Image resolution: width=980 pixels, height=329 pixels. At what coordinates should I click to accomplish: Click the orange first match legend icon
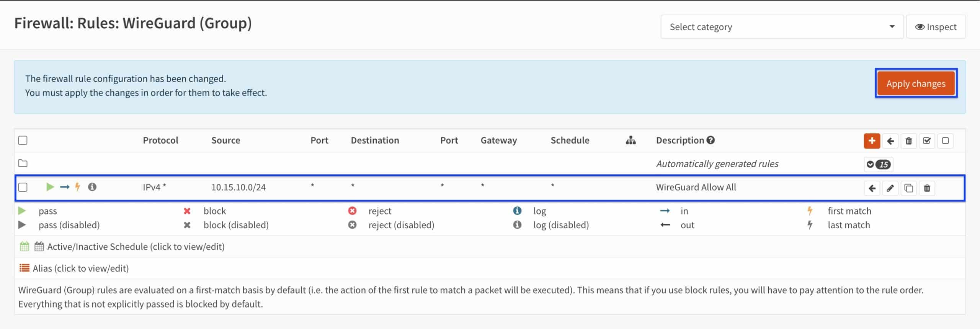(x=810, y=211)
